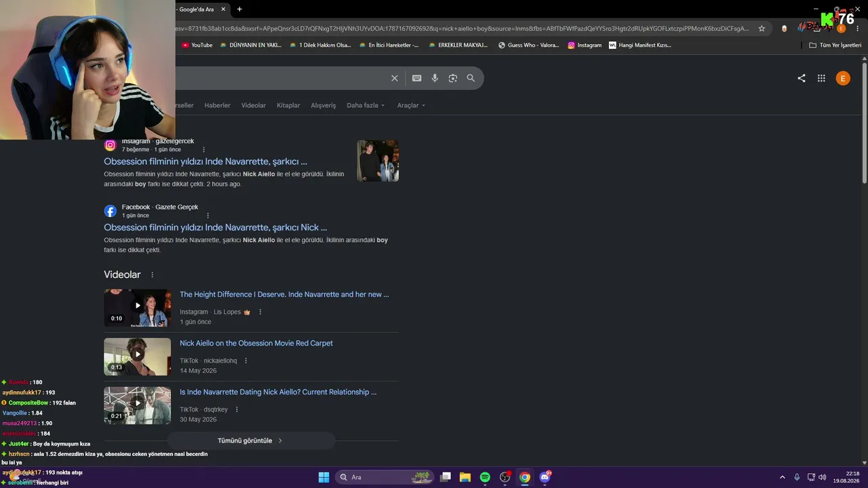Screen dimensions: 868x488
Task: Open the Hangi Manifest Kızıs... bookmark
Action: (640, 45)
